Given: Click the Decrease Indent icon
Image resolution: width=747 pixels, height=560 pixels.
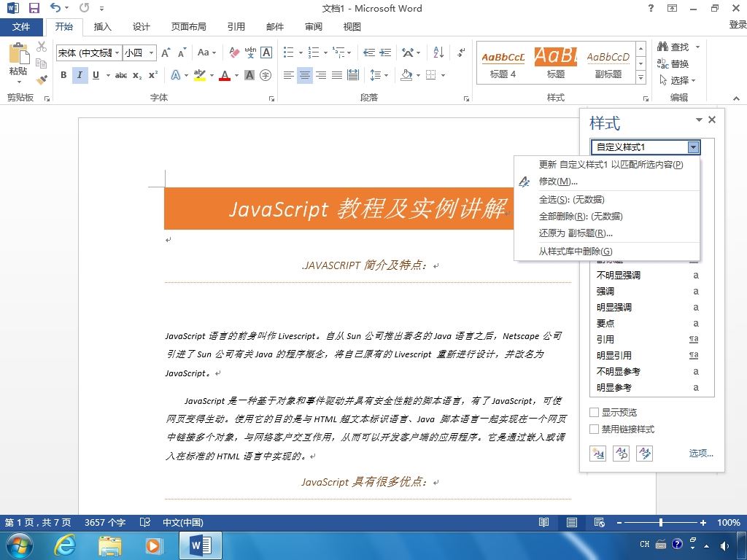Looking at the screenshot, I should 368,52.
